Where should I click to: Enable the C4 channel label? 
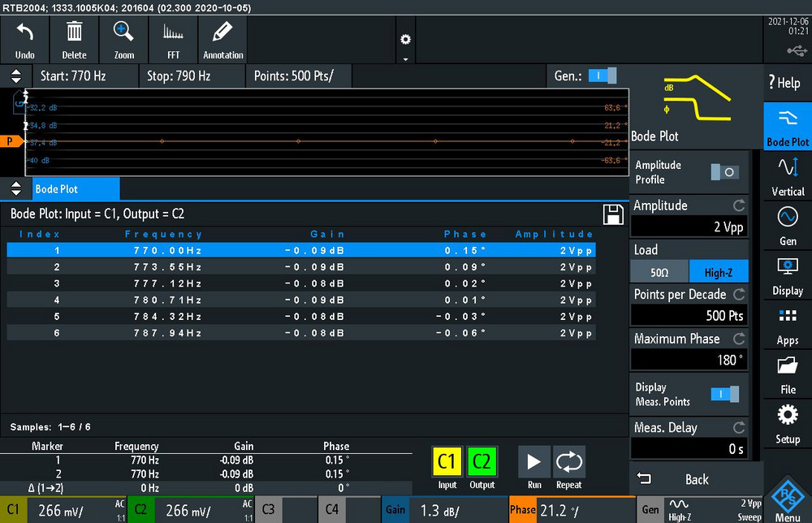(x=331, y=509)
